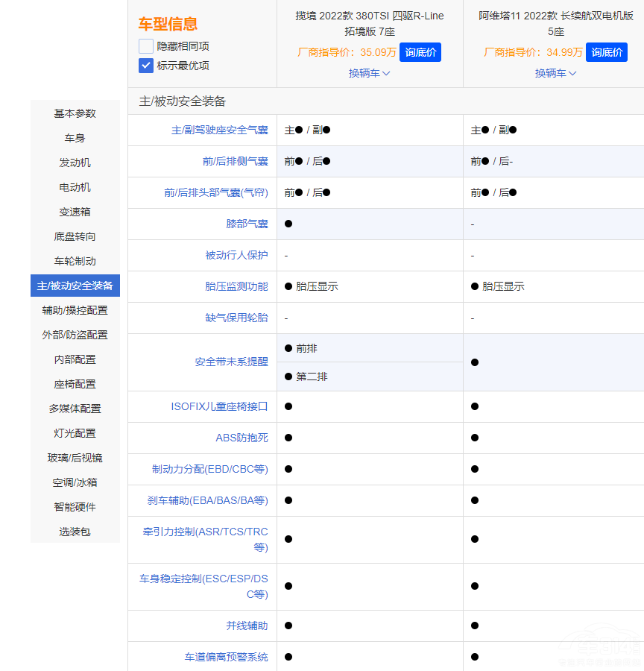Switch to the 发动机 section
The height and width of the screenshot is (671, 644).
pyautogui.click(x=75, y=163)
